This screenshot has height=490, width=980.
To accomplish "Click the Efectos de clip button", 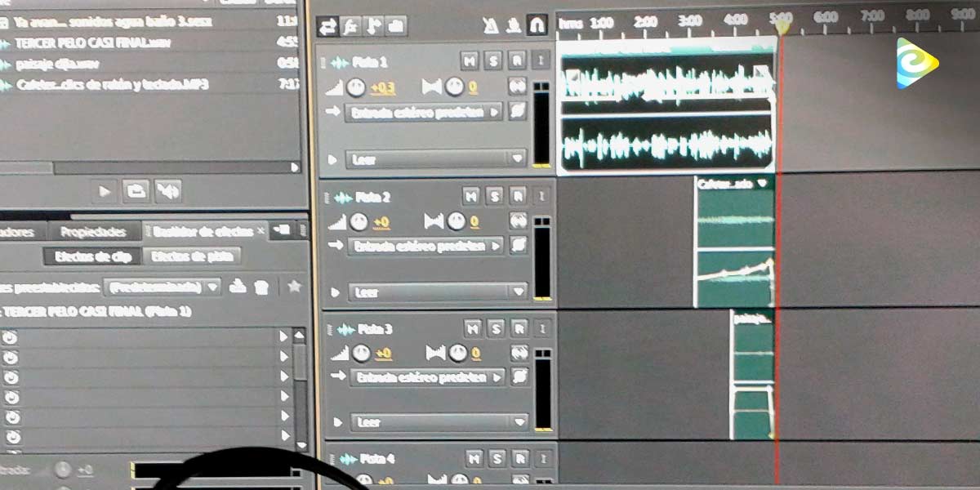I will [x=92, y=256].
